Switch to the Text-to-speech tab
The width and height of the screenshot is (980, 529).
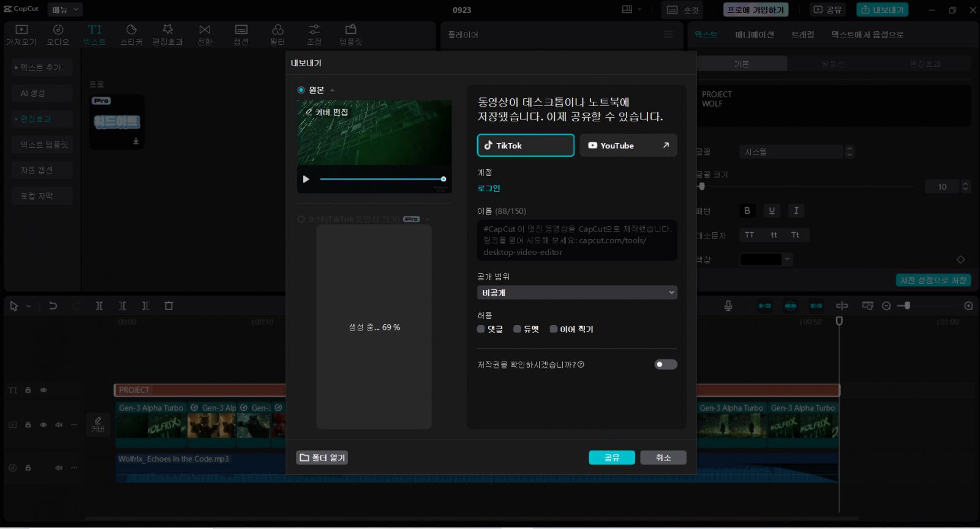(867, 34)
